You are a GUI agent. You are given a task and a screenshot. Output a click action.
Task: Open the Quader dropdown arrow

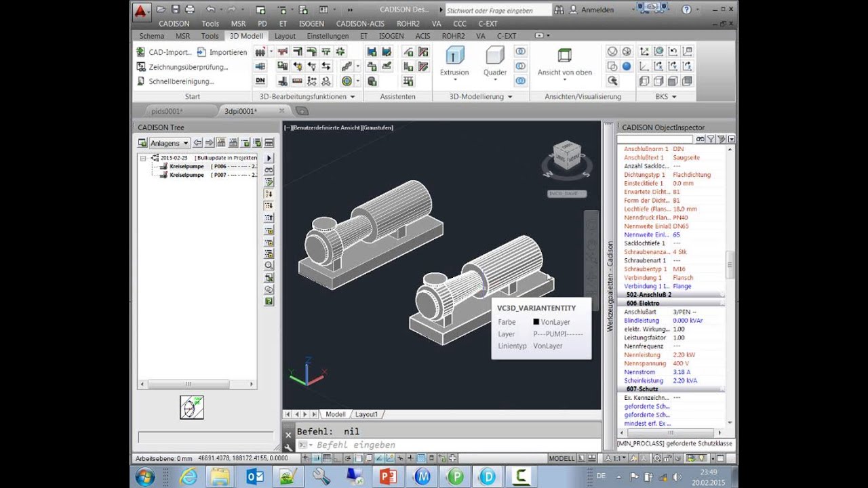495,81
